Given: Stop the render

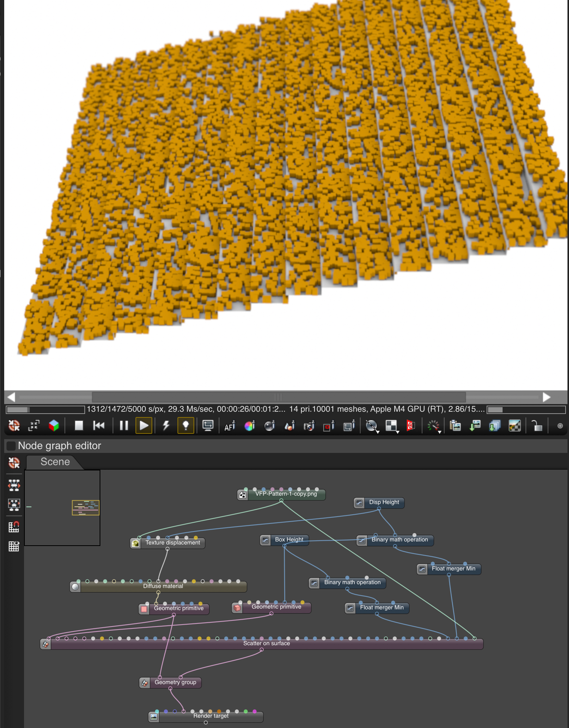Looking at the screenshot, I should [x=79, y=425].
